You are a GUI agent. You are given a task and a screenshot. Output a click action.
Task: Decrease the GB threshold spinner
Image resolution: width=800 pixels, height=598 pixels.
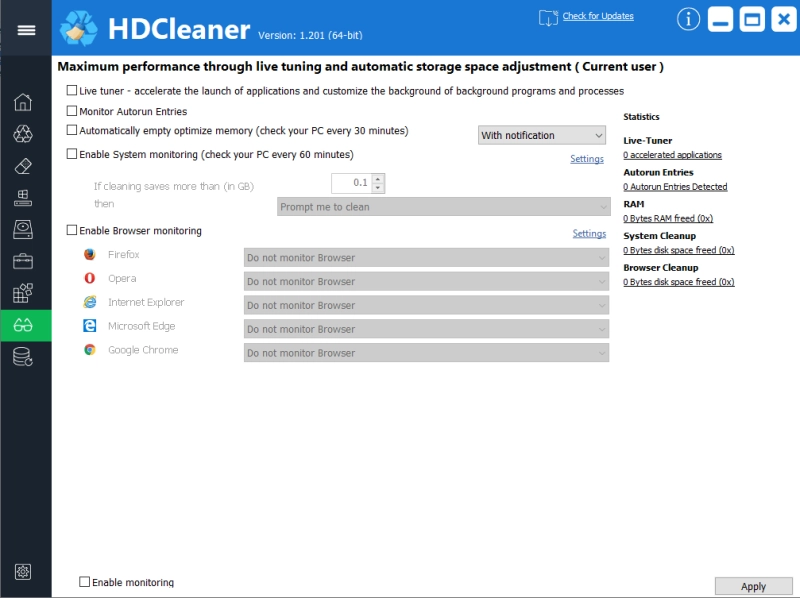pyautogui.click(x=378, y=188)
